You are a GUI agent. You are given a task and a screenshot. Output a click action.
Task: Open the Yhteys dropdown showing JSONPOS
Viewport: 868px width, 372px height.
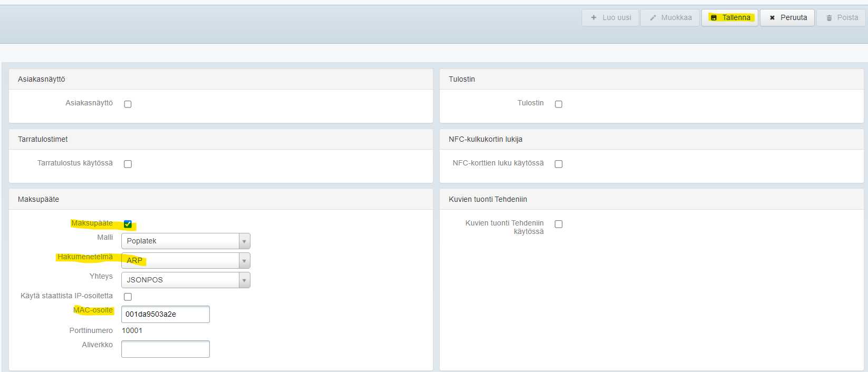tap(186, 280)
